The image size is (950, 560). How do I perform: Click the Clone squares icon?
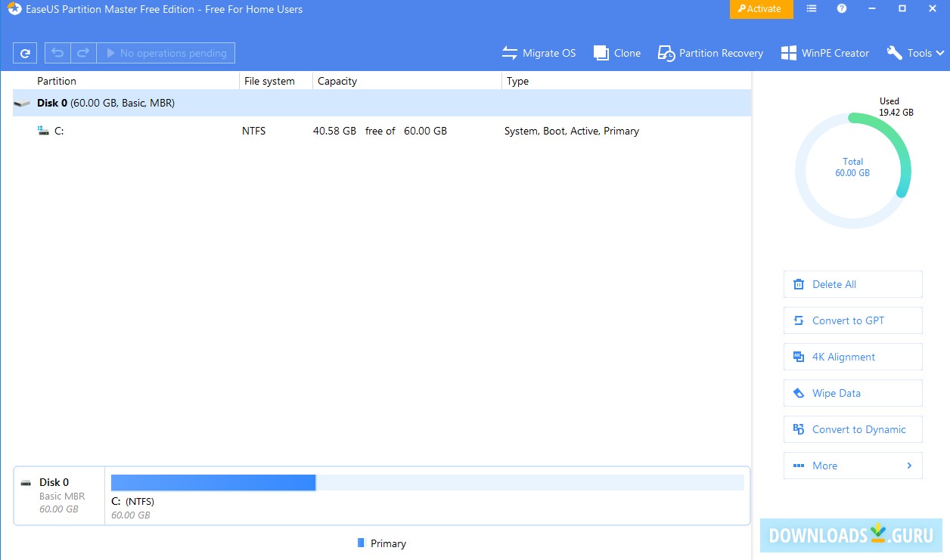[601, 53]
